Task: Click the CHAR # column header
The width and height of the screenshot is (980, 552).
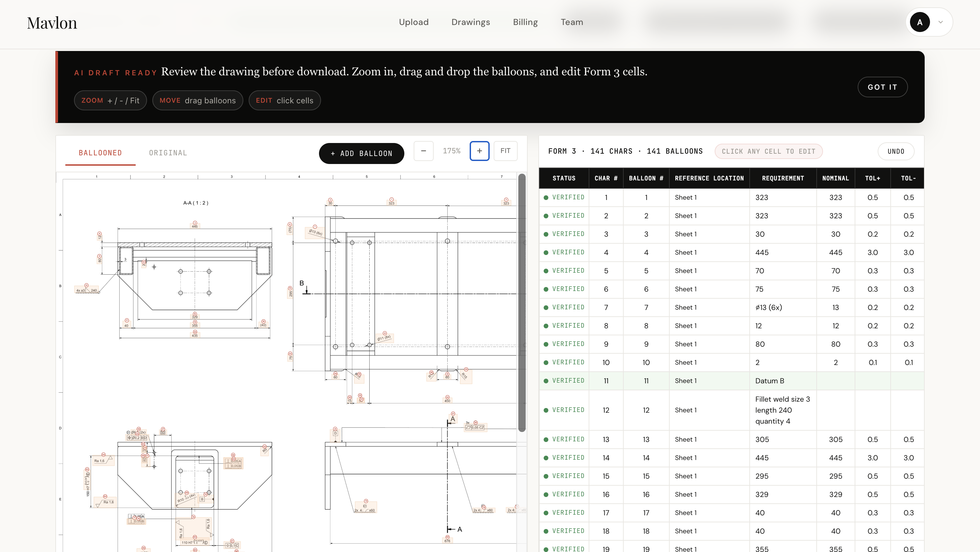Action: [606, 178]
